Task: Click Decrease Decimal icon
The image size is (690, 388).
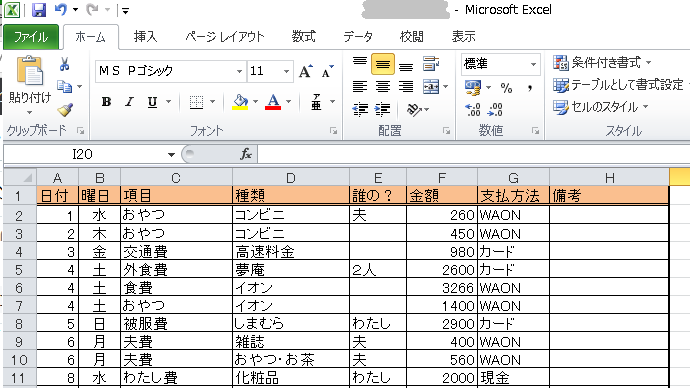Action: coord(495,109)
